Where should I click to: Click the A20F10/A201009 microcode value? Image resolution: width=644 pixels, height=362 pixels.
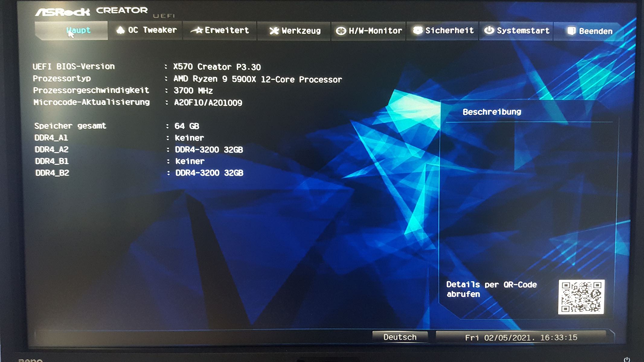click(x=208, y=103)
